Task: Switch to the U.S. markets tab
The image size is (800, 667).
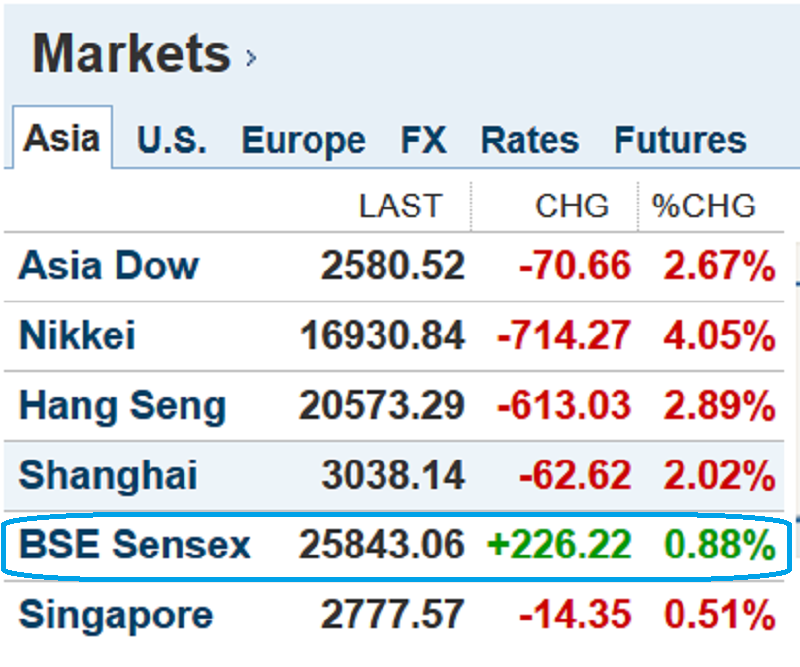Action: pos(172,140)
